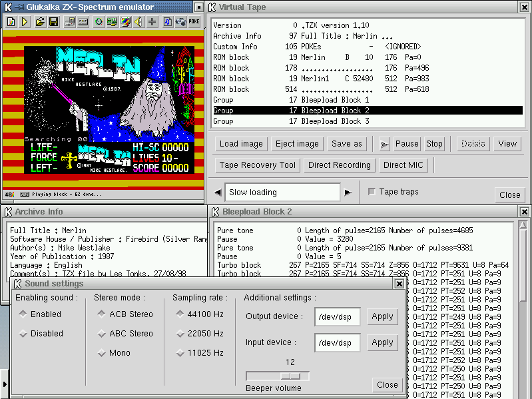Set sampling rate to 44100 Hz
Screen dimensions: 532x399
(x=180, y=314)
